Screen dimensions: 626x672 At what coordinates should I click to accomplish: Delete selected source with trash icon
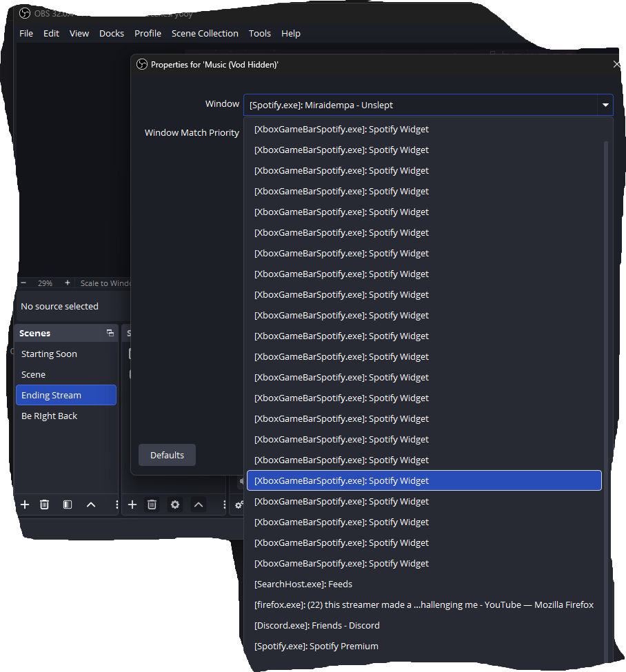click(x=152, y=505)
